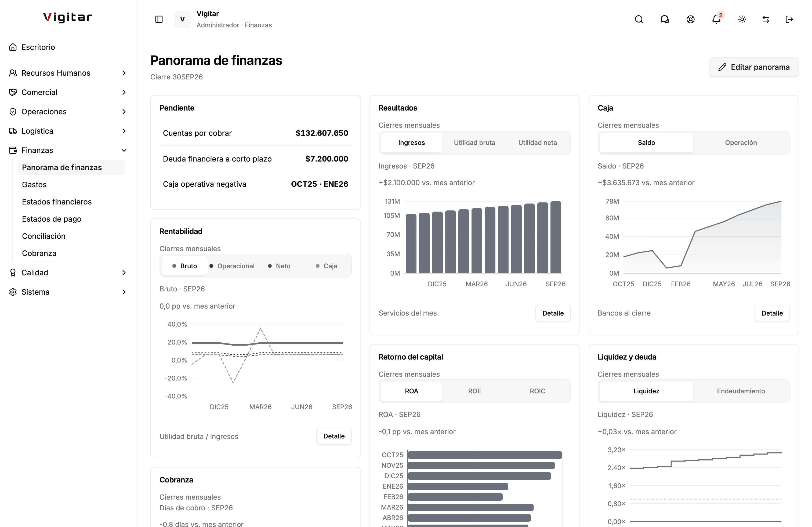Click the logout icon

click(x=789, y=19)
